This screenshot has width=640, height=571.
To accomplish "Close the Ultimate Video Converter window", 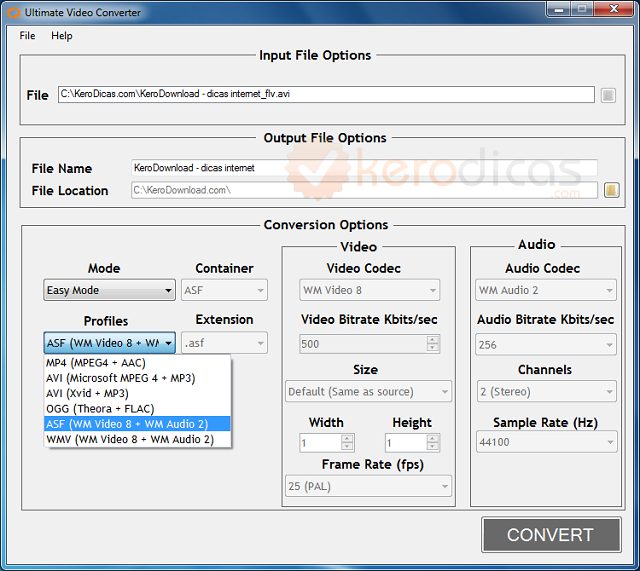I will [614, 9].
